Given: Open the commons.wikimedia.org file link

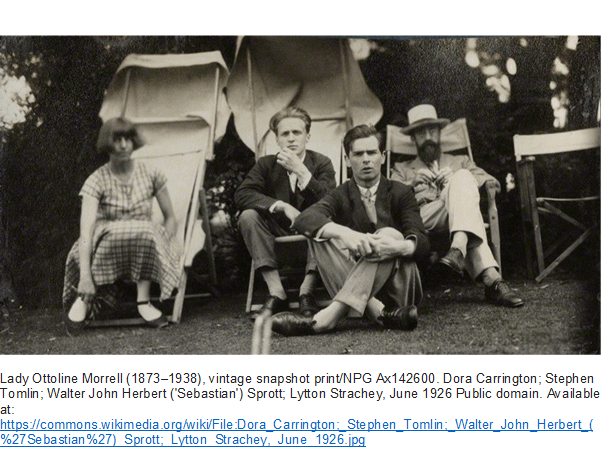Looking at the screenshot, I should 296,432.
